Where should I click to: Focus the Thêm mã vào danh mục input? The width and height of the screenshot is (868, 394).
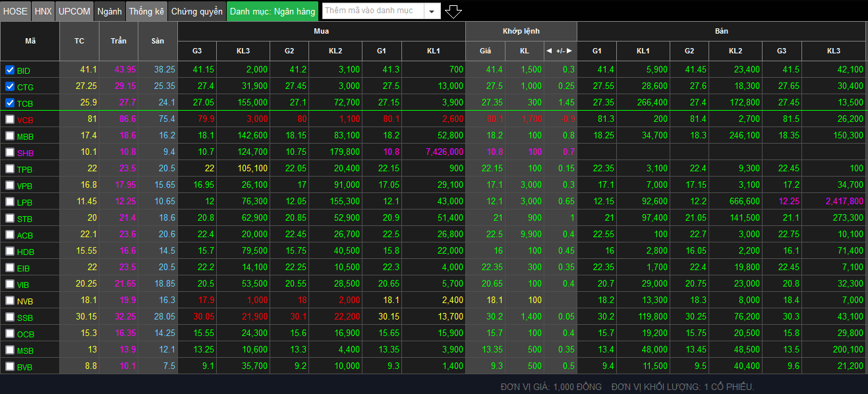pos(372,11)
